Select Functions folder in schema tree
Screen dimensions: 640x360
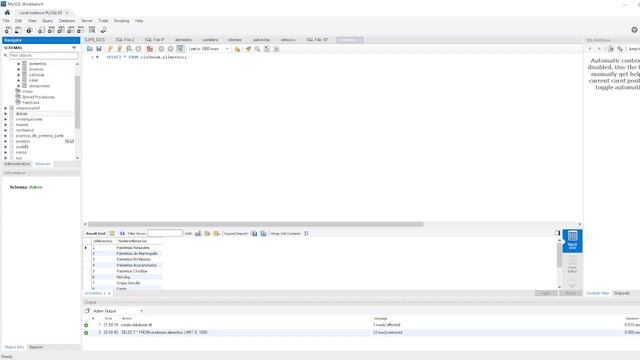(31, 102)
